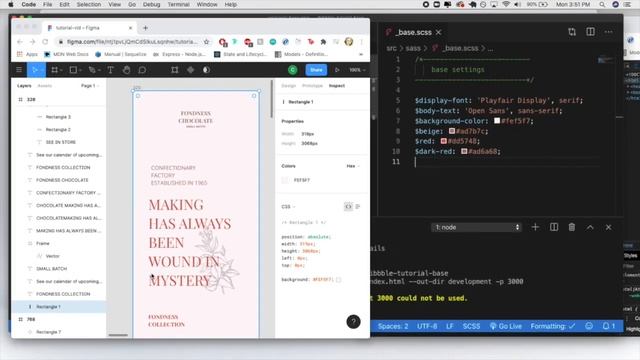Screen dimensions: 640x360
Task: Select the Vector layer
Action: 59,256
